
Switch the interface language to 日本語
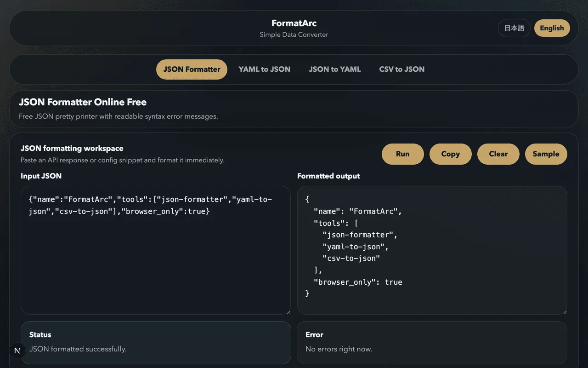click(x=514, y=28)
